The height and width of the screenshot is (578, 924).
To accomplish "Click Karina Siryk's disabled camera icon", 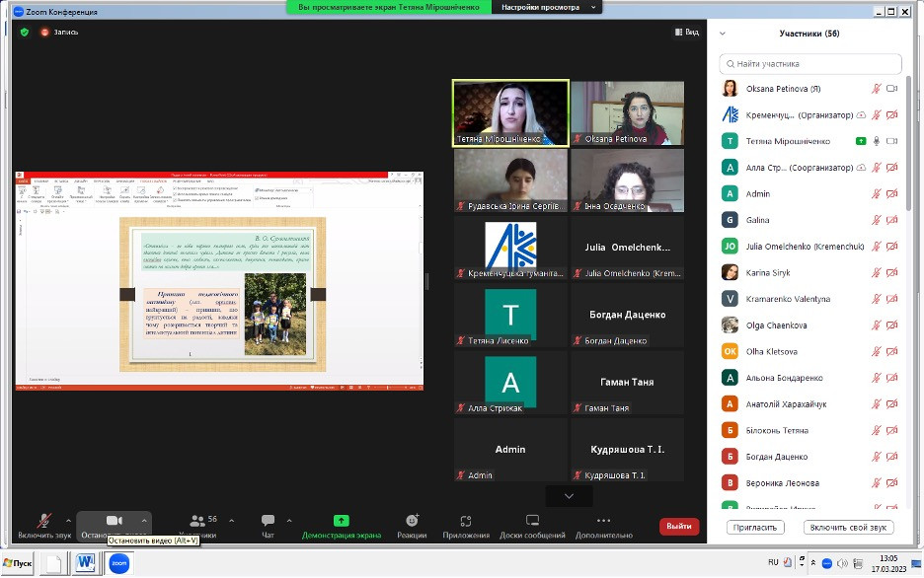I will (x=892, y=272).
